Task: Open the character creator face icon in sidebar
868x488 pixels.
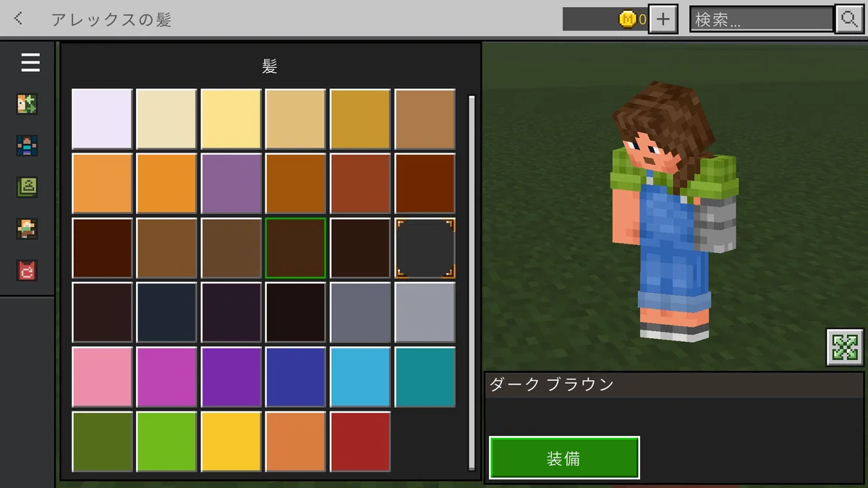Action: (x=27, y=104)
